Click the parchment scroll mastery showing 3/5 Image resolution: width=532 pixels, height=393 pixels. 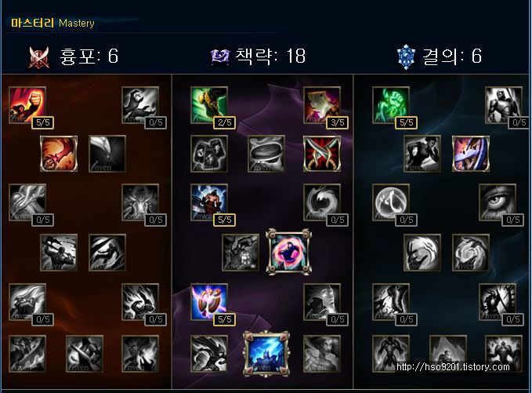click(322, 105)
